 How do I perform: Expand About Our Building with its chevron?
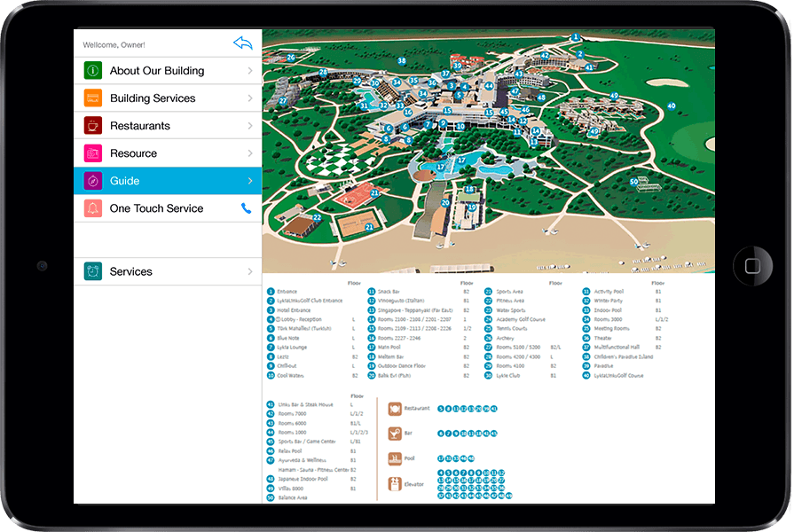pyautogui.click(x=250, y=71)
